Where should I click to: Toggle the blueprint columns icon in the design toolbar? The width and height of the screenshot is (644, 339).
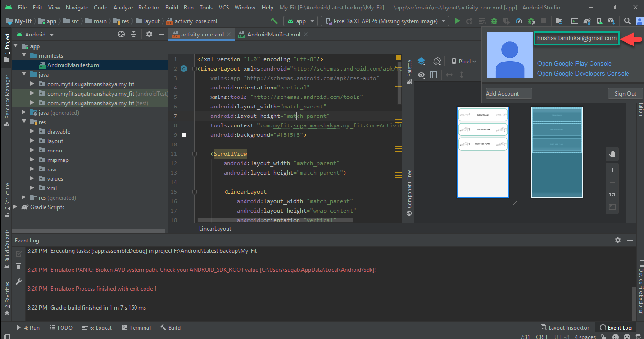(434, 75)
